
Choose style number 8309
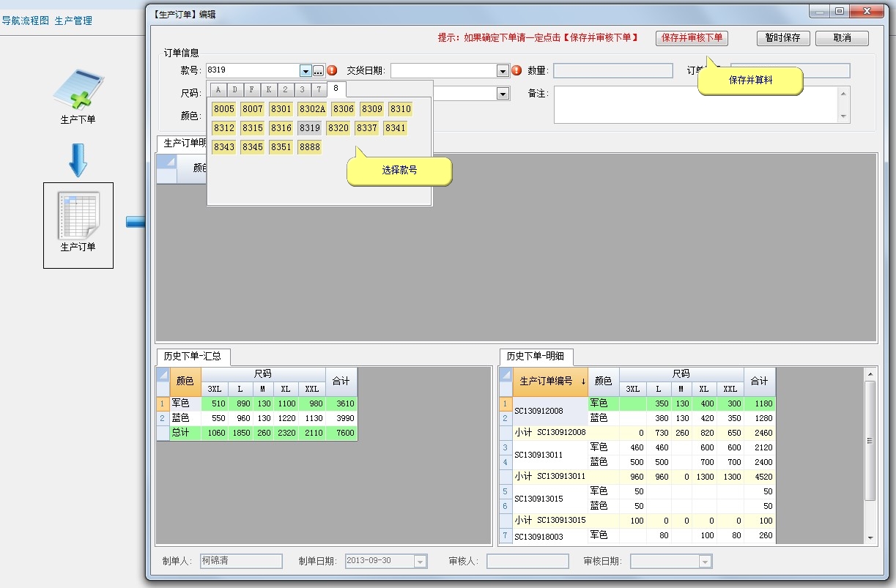[372, 109]
